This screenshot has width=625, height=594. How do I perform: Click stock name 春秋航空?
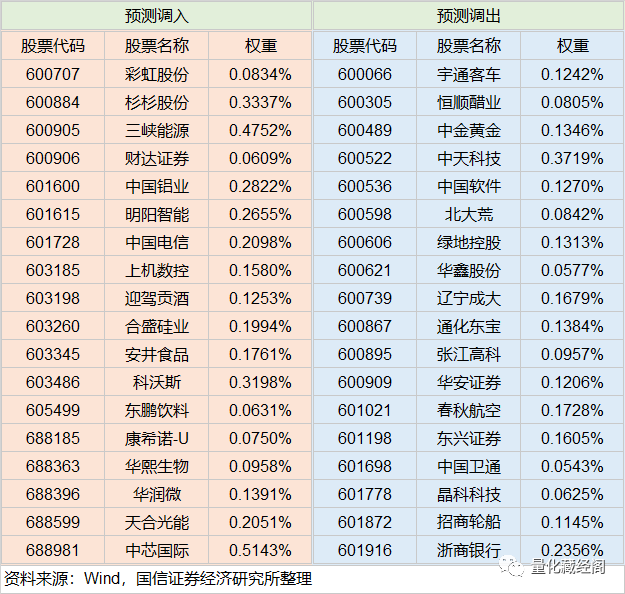pyautogui.click(x=468, y=410)
